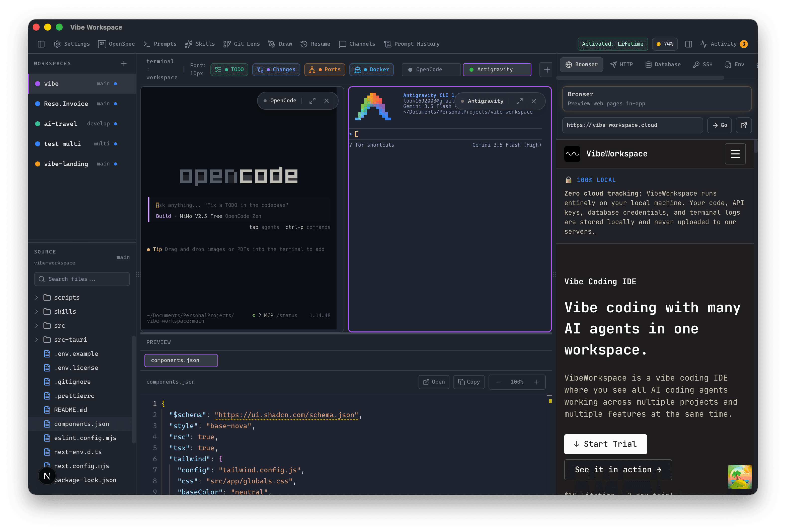Toggle the Docker panel
Viewport: 786px width, 532px height.
pyautogui.click(x=371, y=70)
